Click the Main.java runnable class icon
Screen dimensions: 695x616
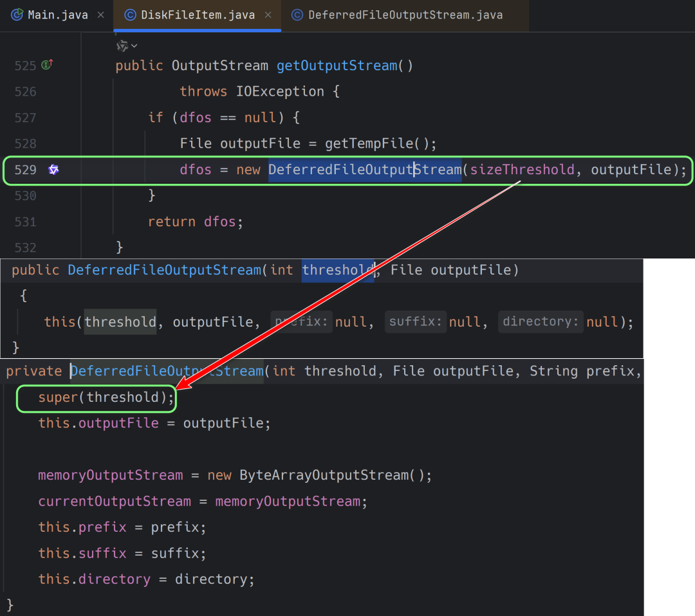[17, 15]
